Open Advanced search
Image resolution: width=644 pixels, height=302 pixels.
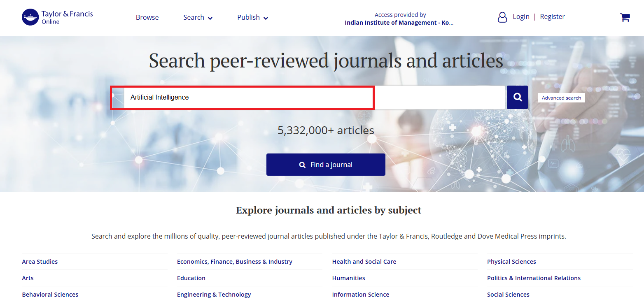pyautogui.click(x=561, y=98)
